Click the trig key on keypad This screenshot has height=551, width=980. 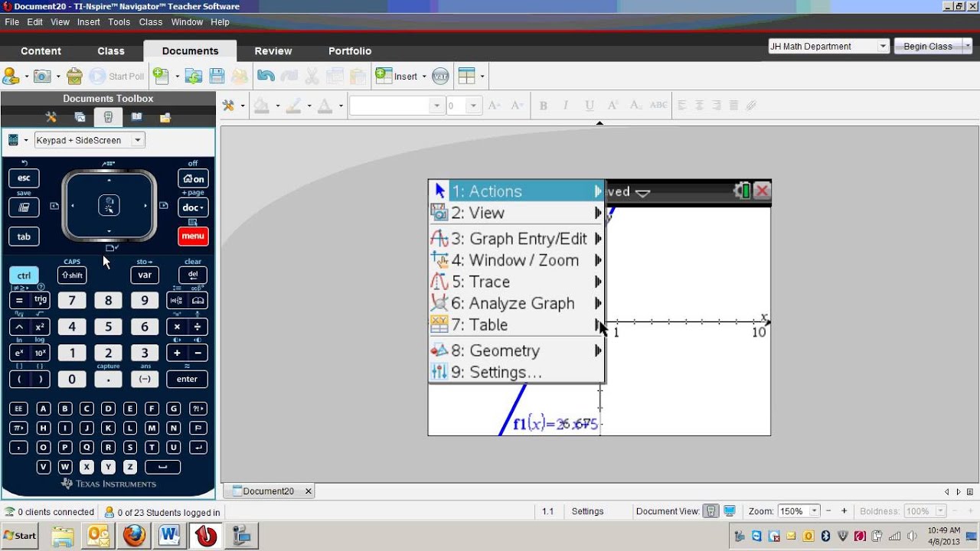click(x=41, y=301)
